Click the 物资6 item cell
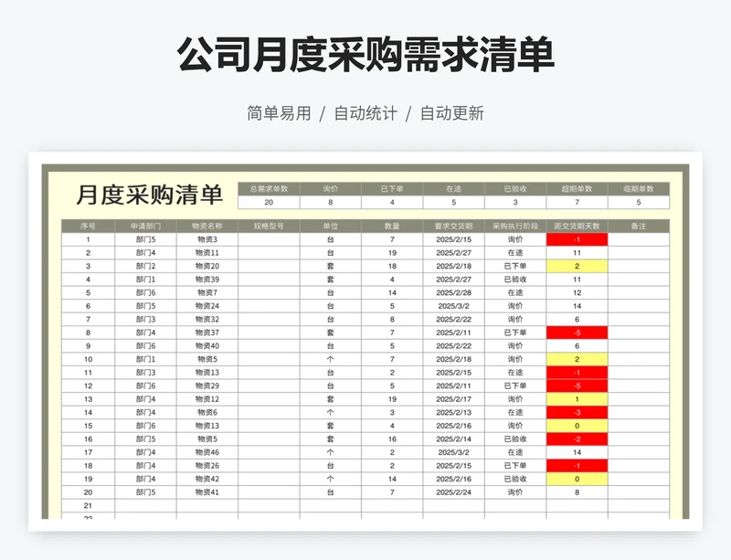The width and height of the screenshot is (731, 560). tap(207, 412)
